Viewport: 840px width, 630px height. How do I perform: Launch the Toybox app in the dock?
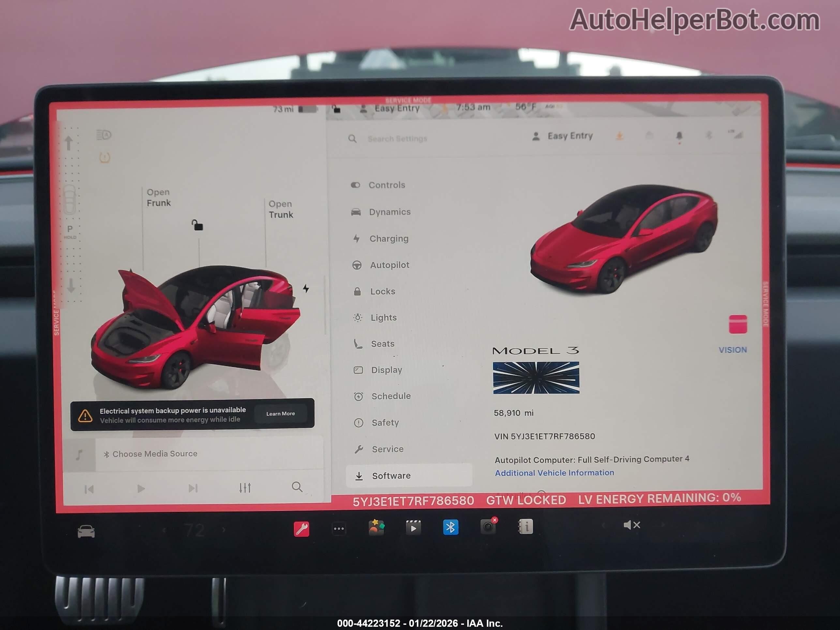[x=376, y=528]
